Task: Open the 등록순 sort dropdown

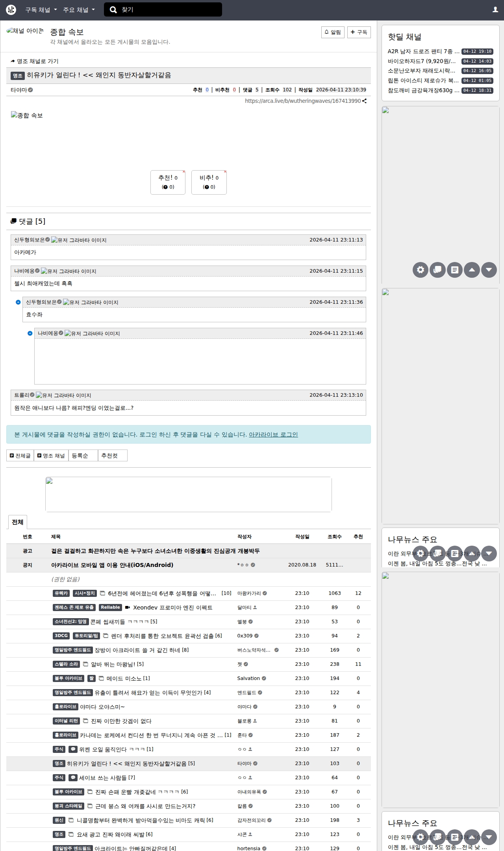Action: click(x=83, y=455)
